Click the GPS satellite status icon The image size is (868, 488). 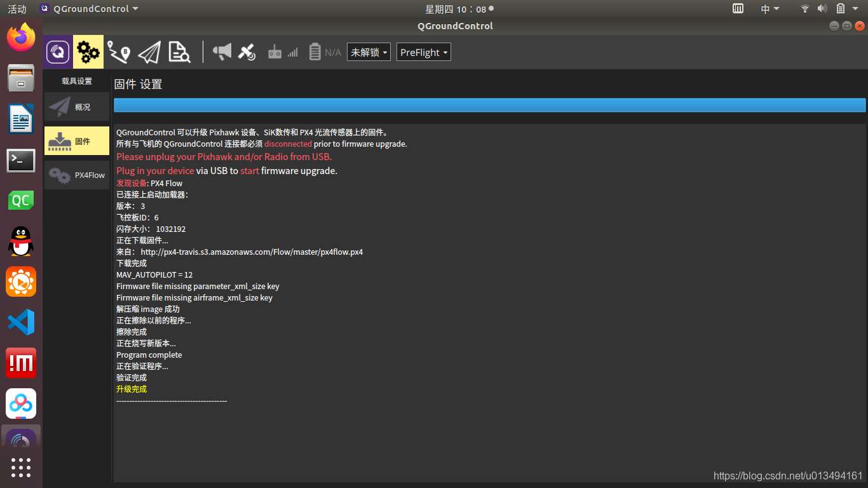[247, 52]
